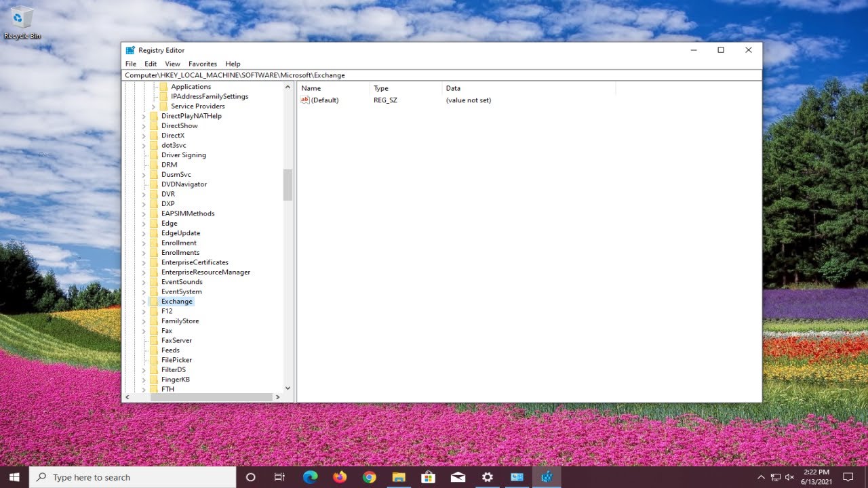The width and height of the screenshot is (868, 488).
Task: Open the Edit menu
Action: 151,64
